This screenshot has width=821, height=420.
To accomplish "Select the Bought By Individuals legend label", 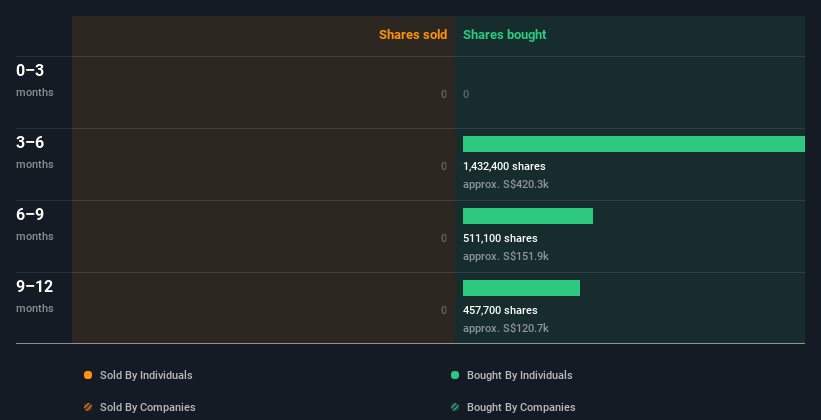I will tap(519, 375).
